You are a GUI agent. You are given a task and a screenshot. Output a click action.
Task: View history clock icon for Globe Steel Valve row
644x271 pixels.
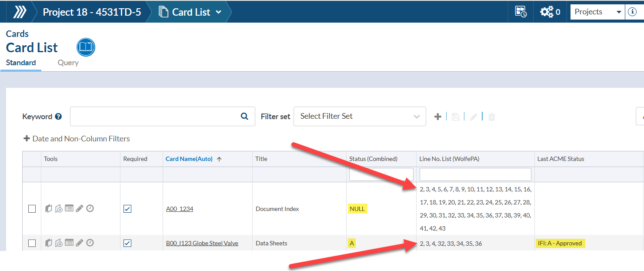click(x=90, y=243)
